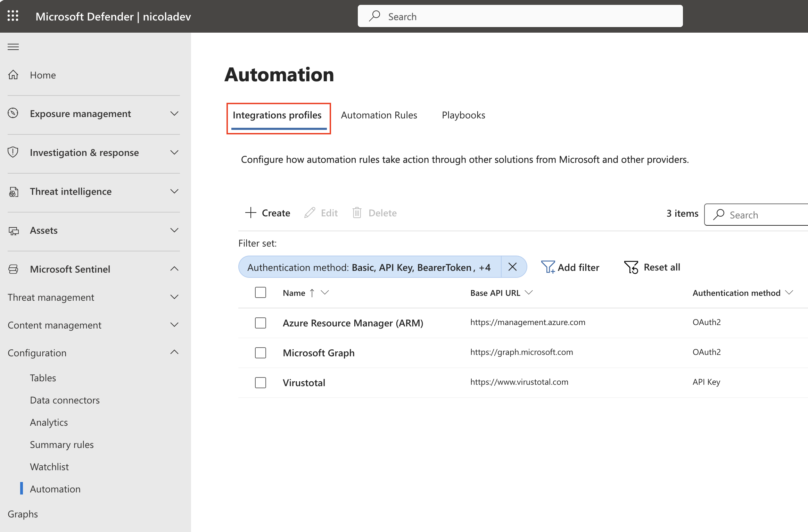Open Watchlist in the sidebar

pyautogui.click(x=49, y=467)
